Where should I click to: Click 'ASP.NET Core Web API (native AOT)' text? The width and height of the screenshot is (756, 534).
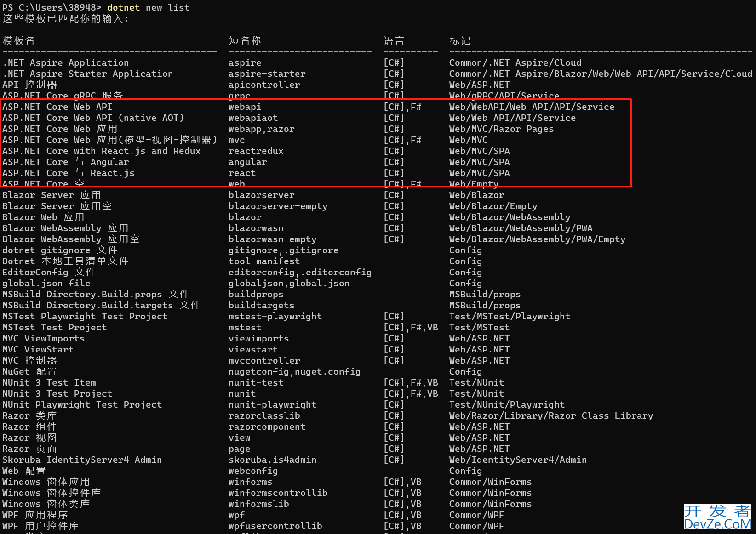coord(93,118)
